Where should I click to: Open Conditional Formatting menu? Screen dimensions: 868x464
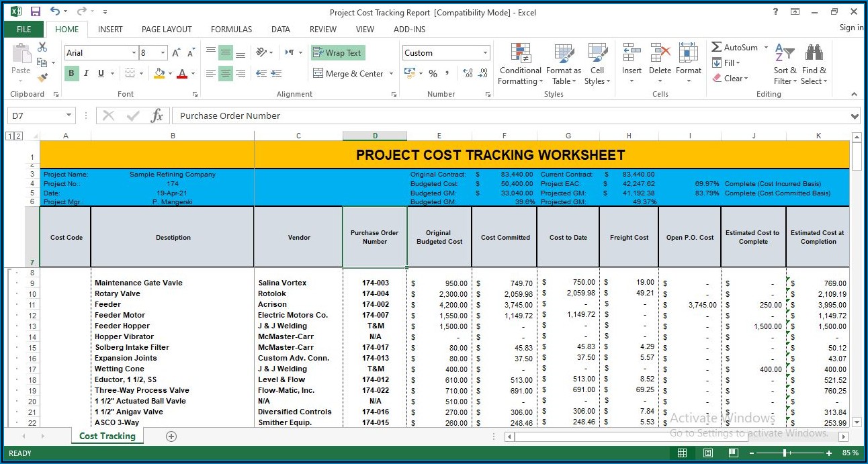(x=520, y=65)
